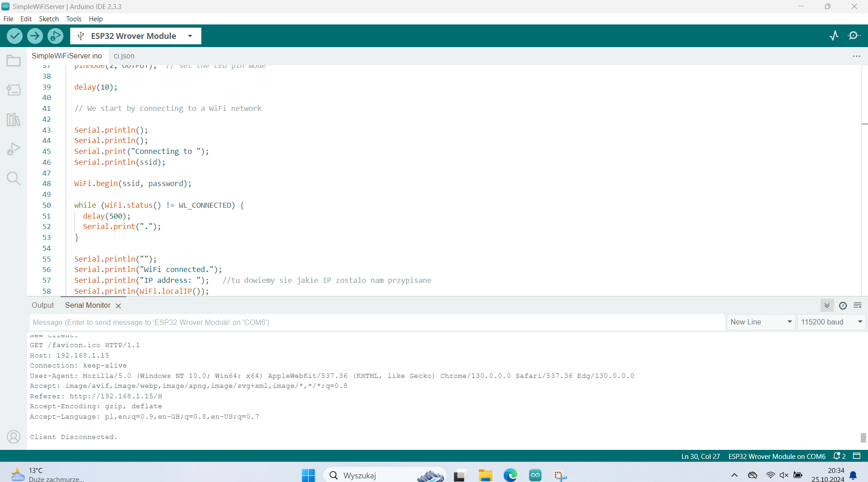Click code line Serial.println(WiFi.localIP());
The image size is (868, 482).
click(x=142, y=291)
